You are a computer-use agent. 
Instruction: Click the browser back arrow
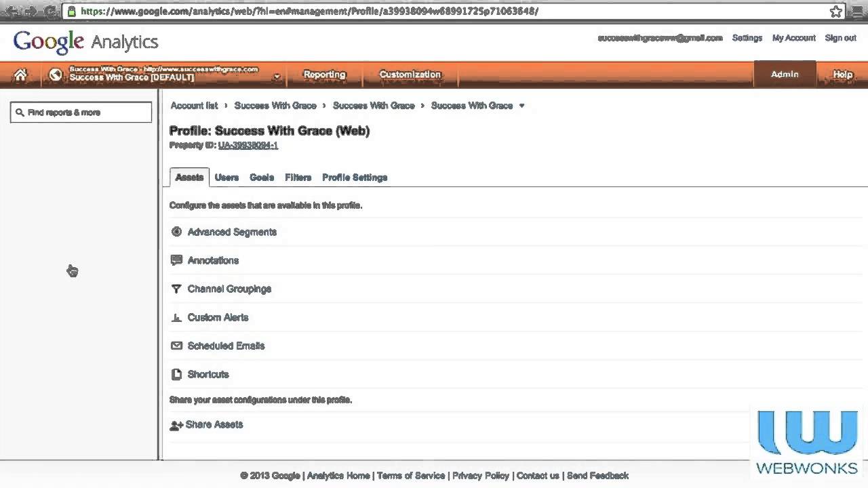10,12
